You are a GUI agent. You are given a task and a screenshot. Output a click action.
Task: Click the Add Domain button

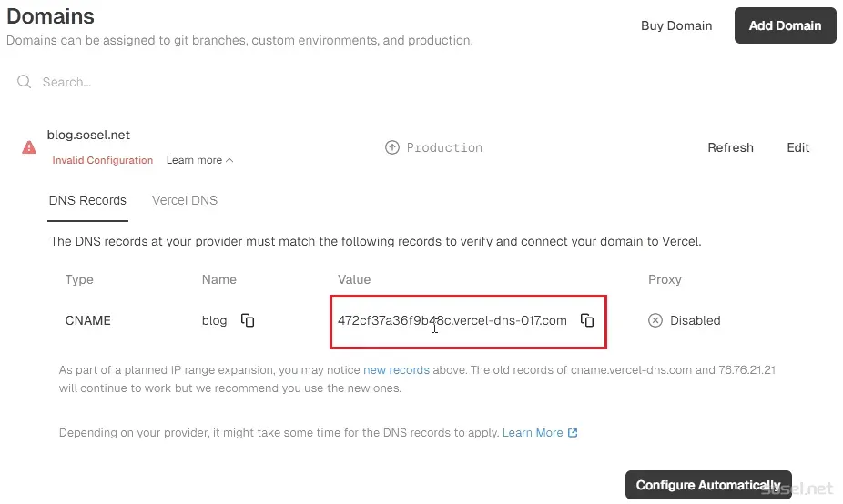[785, 25]
